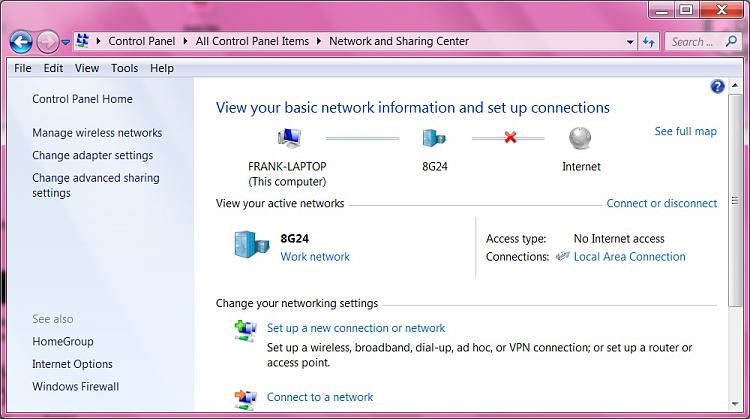Select Control Panel breadcrumb segment
The height and width of the screenshot is (419, 750).
142,41
